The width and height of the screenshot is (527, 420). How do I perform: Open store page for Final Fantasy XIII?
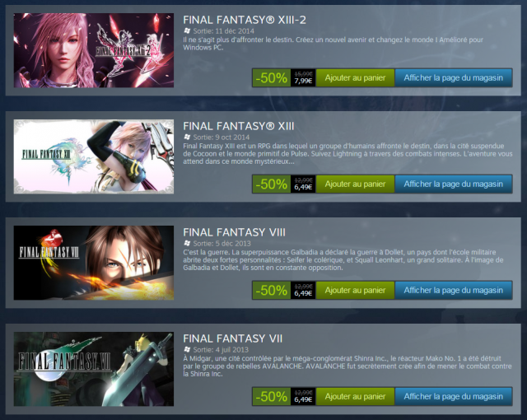[454, 184]
